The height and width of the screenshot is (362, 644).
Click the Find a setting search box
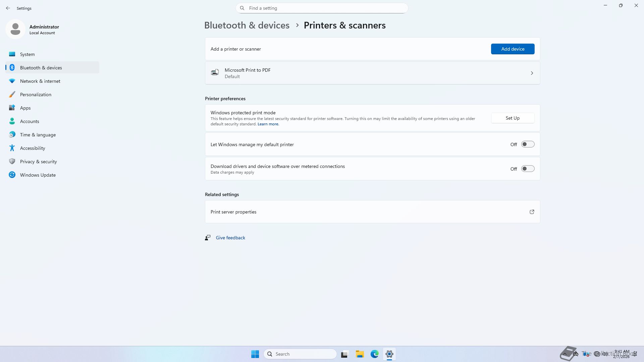[322, 8]
